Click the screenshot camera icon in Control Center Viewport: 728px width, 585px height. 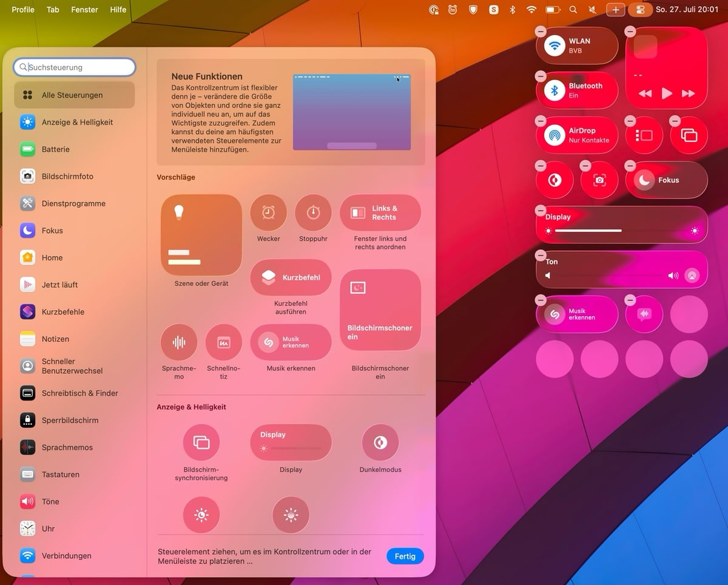coord(599,180)
